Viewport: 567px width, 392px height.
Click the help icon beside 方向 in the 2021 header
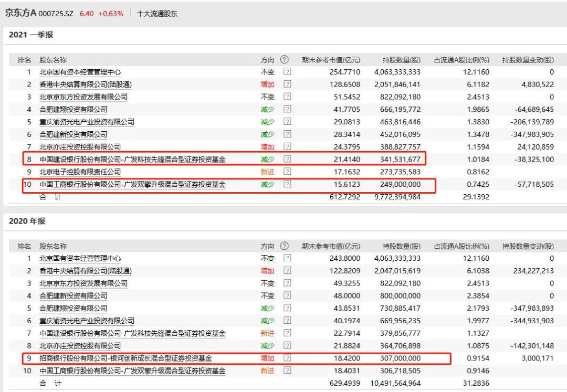[x=285, y=60]
